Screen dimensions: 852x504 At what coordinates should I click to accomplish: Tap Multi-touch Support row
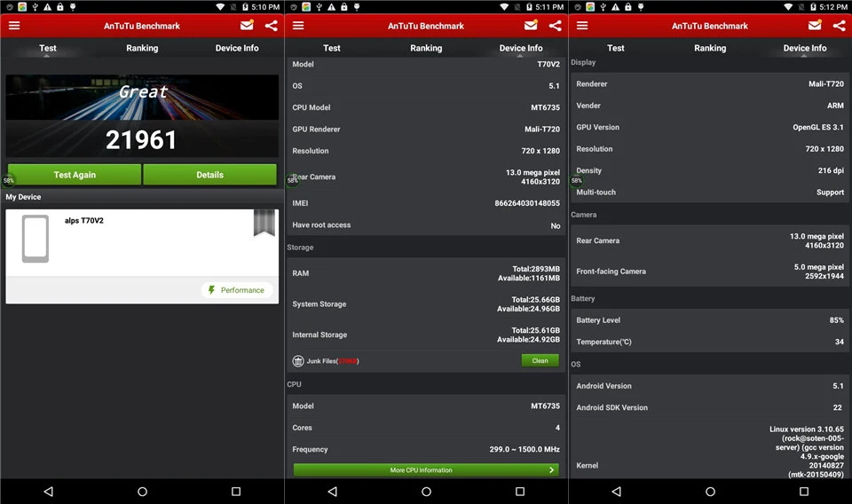[710, 193]
